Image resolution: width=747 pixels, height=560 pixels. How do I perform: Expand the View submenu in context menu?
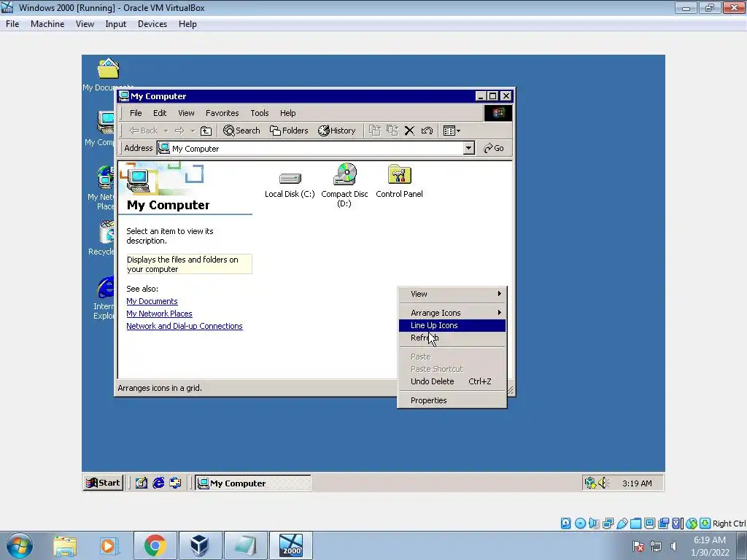pos(452,294)
